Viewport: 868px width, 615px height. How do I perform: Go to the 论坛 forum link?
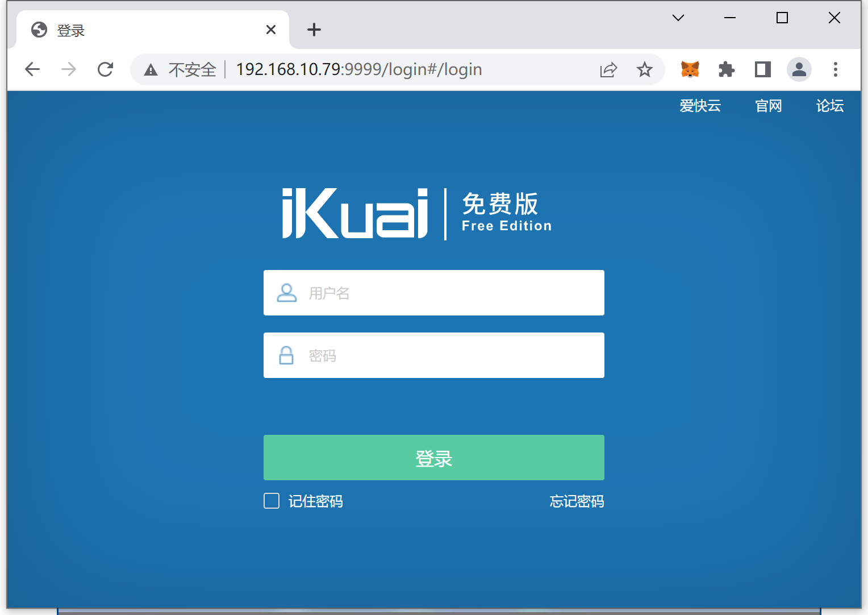point(829,106)
